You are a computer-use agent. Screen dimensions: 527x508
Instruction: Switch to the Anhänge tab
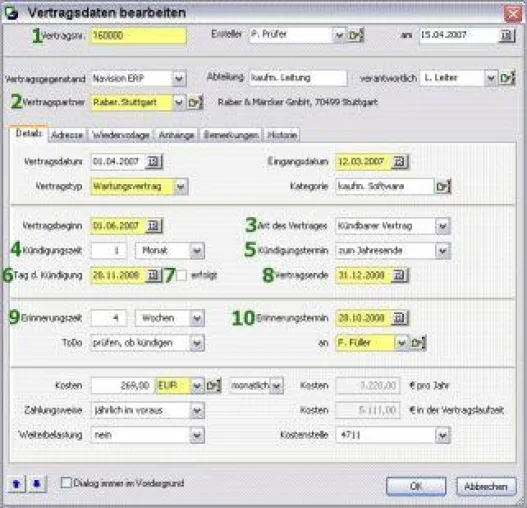pos(176,135)
